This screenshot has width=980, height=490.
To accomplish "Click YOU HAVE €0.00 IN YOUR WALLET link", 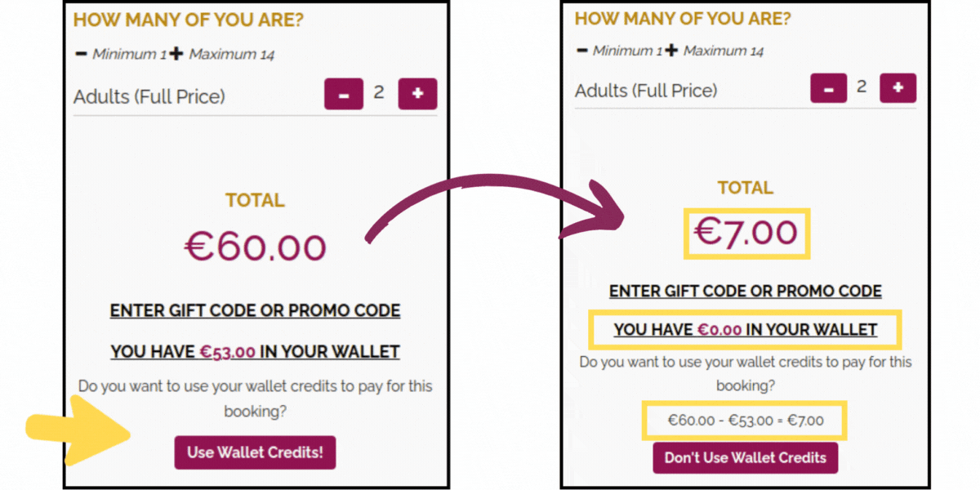I will point(746,329).
